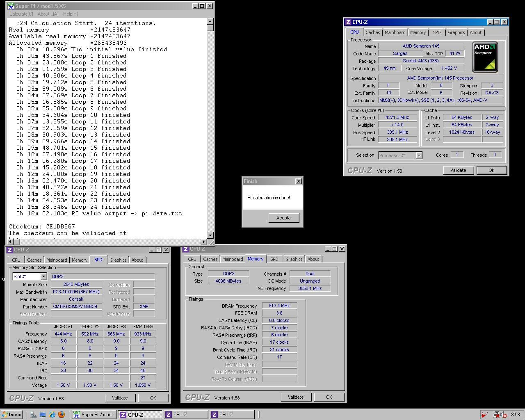The height and width of the screenshot is (420, 525).
Task: Click Aceptar in the Finish dialog
Action: (284, 218)
